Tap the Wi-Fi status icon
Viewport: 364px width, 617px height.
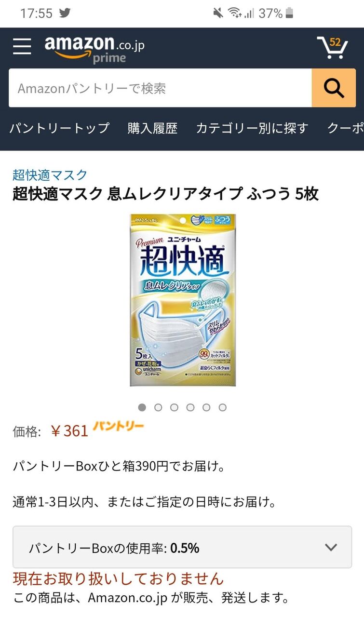(235, 13)
